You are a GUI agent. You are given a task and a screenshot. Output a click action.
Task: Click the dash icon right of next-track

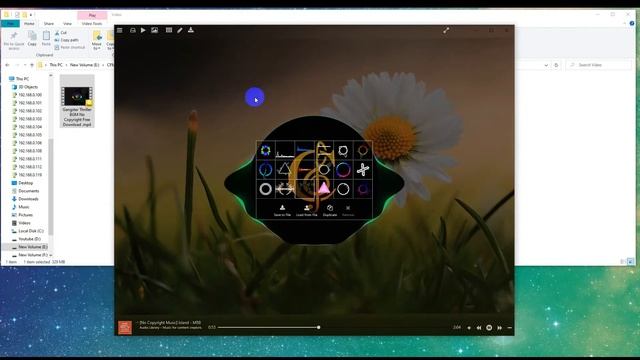coord(509,328)
